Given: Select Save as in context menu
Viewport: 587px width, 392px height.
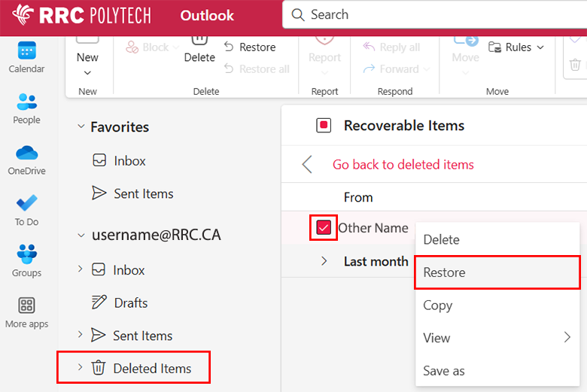Looking at the screenshot, I should (444, 370).
